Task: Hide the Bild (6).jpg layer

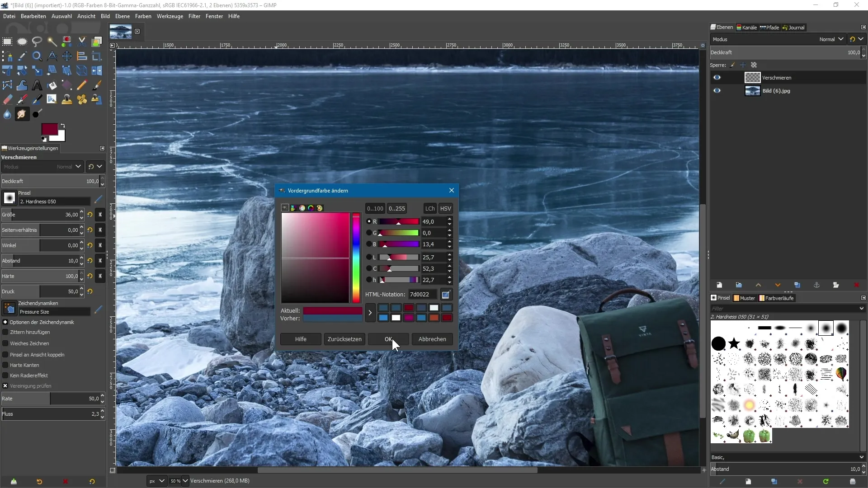Action: pyautogui.click(x=717, y=91)
